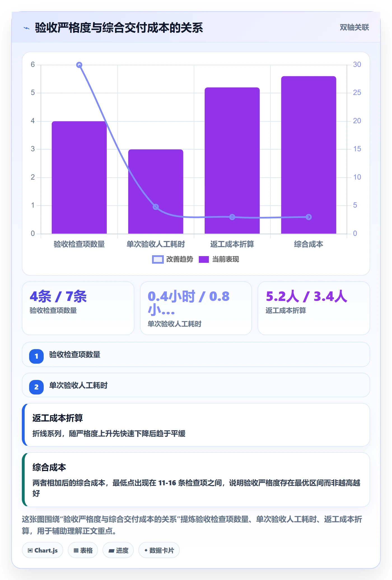392x580 pixels.
Task: Click the 双轴关联 label in header
Action: (354, 27)
